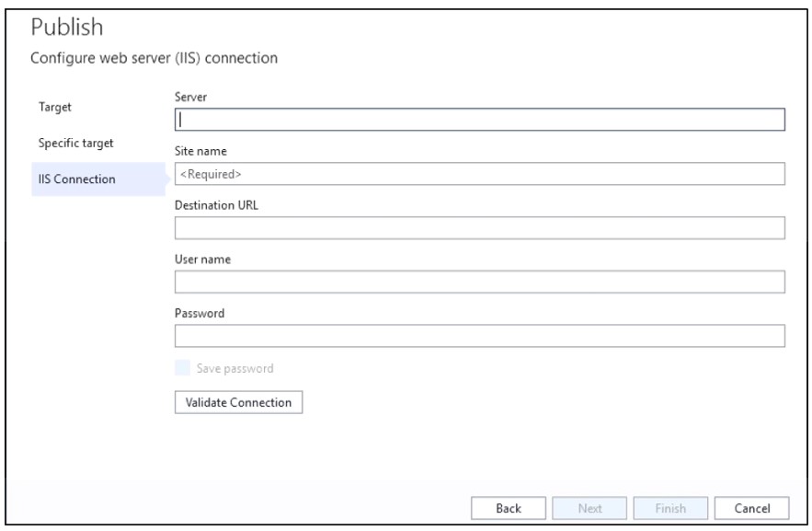
Task: Click the Destination URL text box
Action: [478, 228]
